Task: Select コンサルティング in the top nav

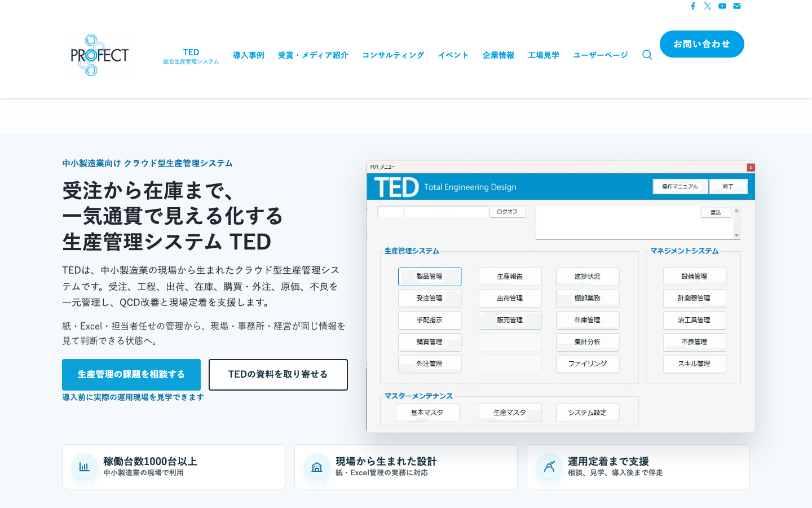Action: tap(393, 55)
